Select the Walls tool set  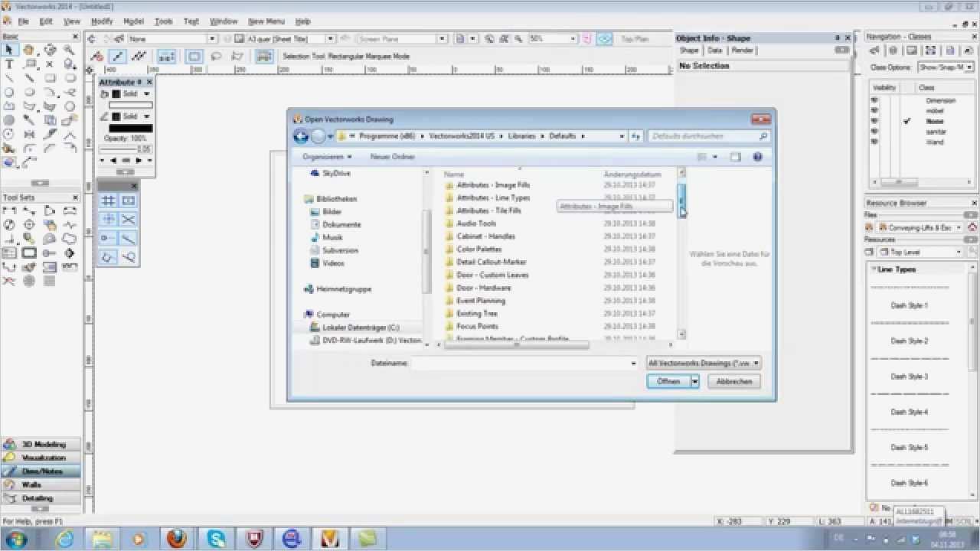[41, 484]
